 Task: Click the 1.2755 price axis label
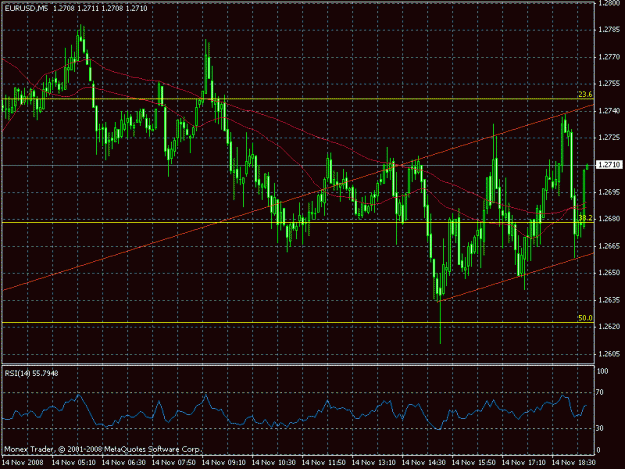coord(609,83)
